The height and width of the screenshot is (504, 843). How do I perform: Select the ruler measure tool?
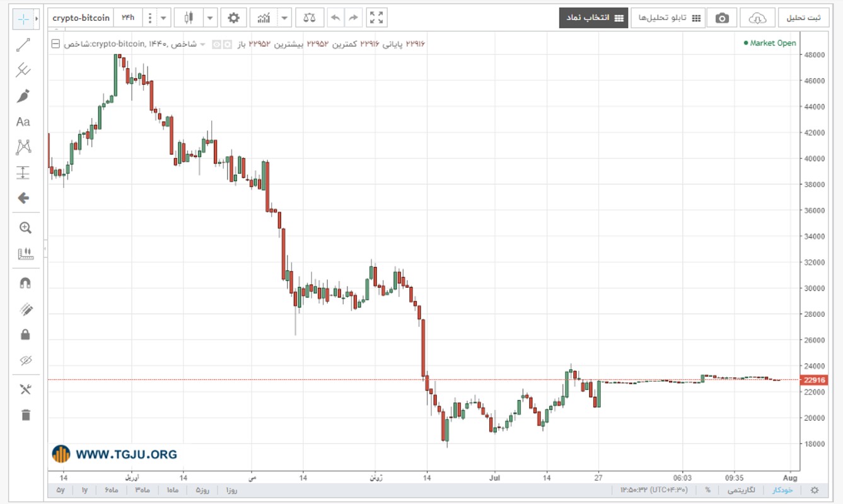coord(25,254)
